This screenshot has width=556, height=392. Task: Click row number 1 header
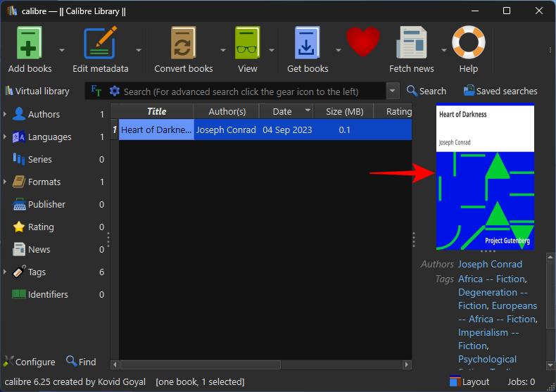pyautogui.click(x=114, y=129)
